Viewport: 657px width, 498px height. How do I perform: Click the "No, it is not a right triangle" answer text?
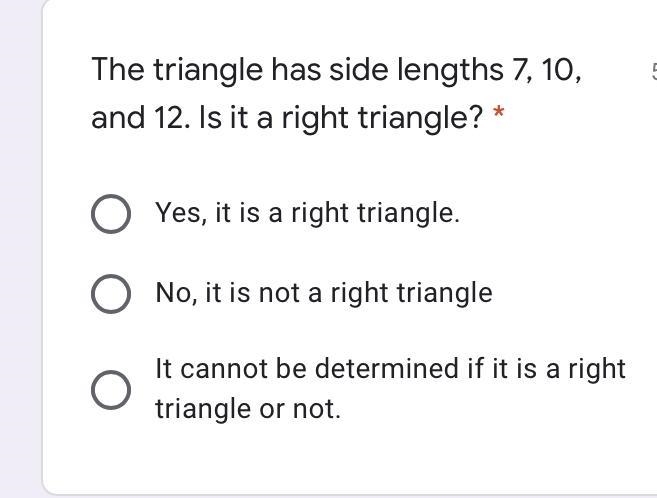324,293
